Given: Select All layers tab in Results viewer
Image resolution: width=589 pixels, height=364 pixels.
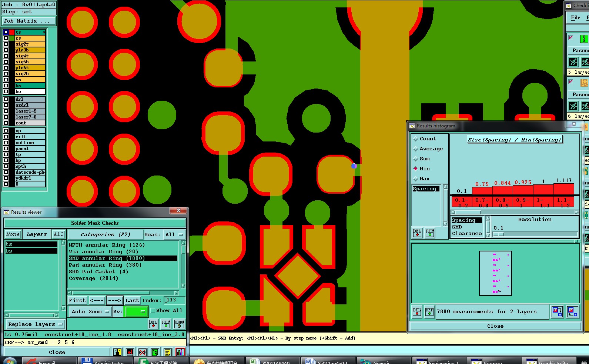Looking at the screenshot, I should pyautogui.click(x=58, y=234).
